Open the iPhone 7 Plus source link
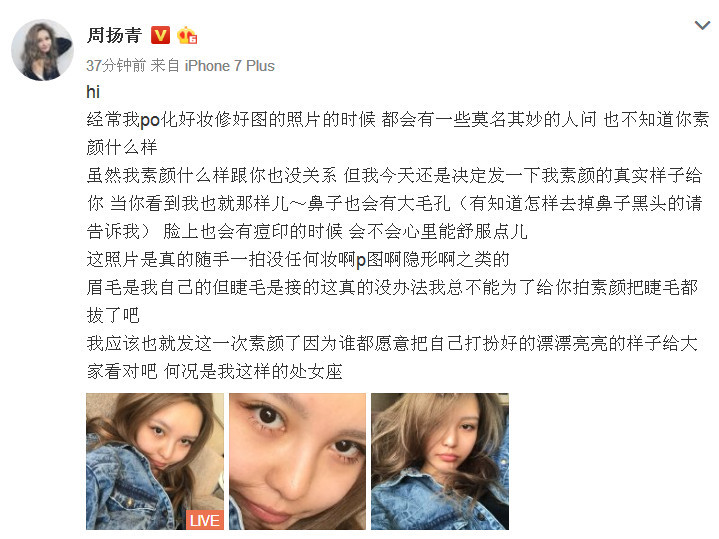The width and height of the screenshot is (719, 539). [229, 66]
